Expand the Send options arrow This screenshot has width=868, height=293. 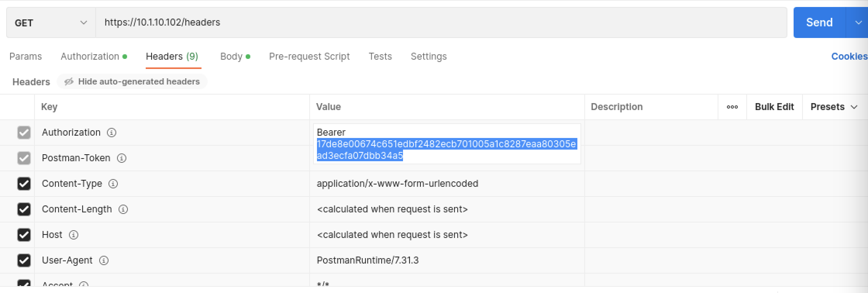[x=858, y=22]
